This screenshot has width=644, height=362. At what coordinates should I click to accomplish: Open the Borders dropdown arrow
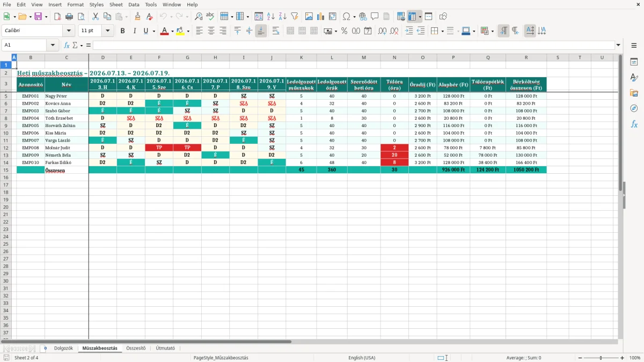(443, 31)
